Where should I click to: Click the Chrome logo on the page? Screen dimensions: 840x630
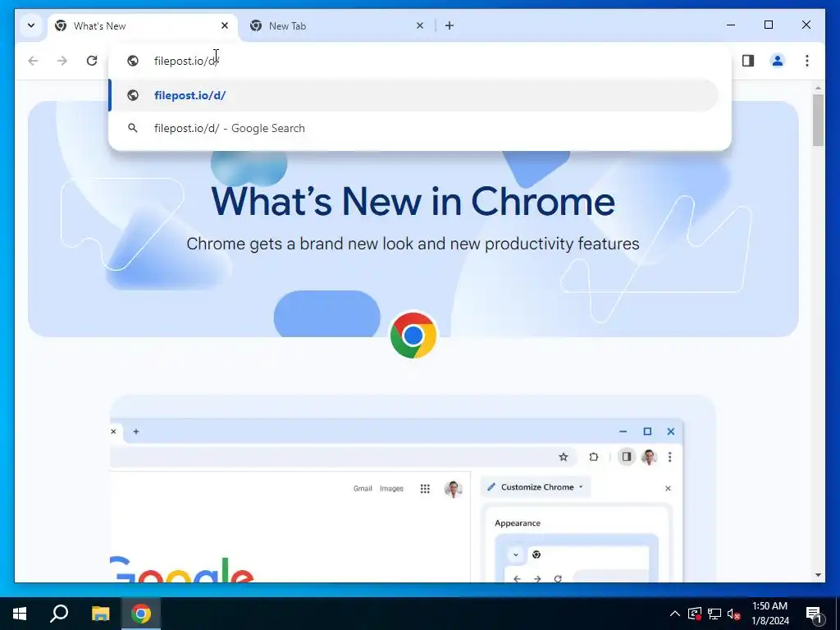click(x=413, y=336)
